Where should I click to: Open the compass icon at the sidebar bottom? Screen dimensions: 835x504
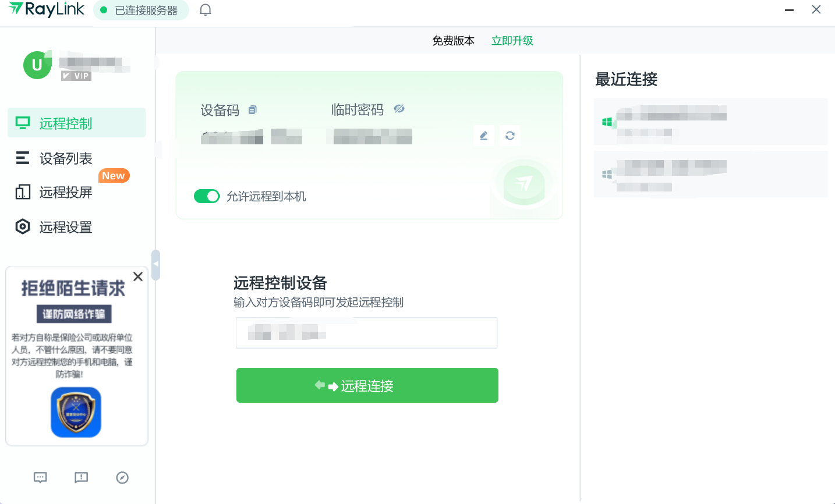pos(122,478)
